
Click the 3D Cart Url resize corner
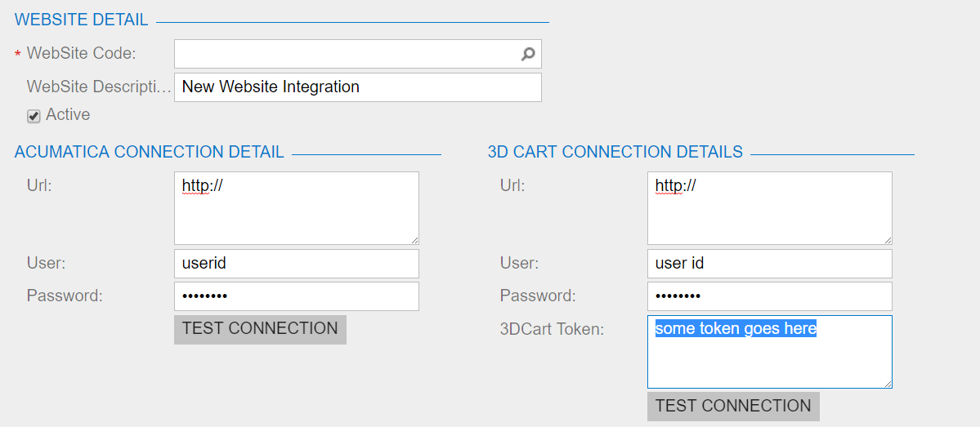pos(888,240)
